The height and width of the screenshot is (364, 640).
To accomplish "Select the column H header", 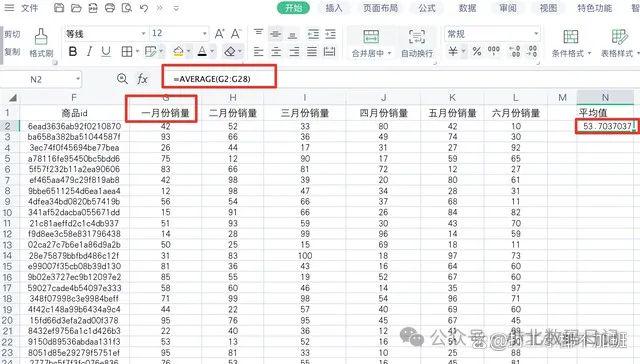I will click(233, 98).
